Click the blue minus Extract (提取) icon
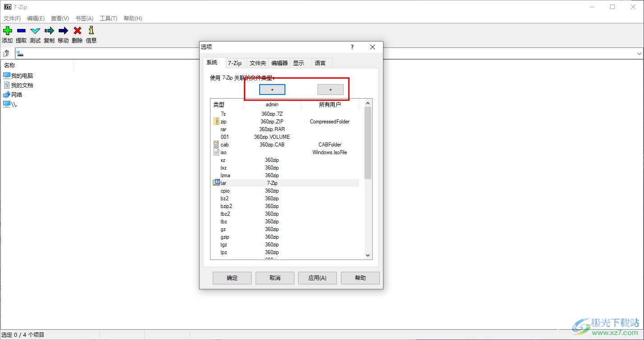Screen dimensions: 644x340 pos(21,31)
